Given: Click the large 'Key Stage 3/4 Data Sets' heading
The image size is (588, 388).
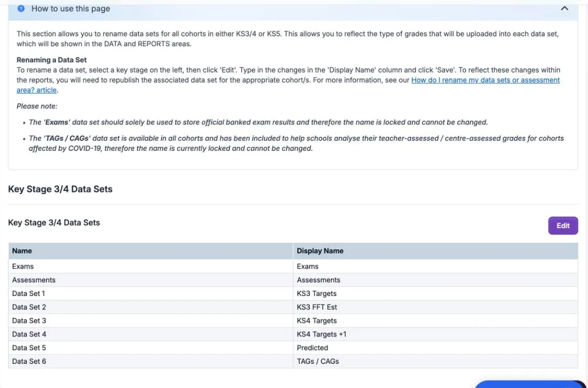Looking at the screenshot, I should pyautogui.click(x=60, y=189).
